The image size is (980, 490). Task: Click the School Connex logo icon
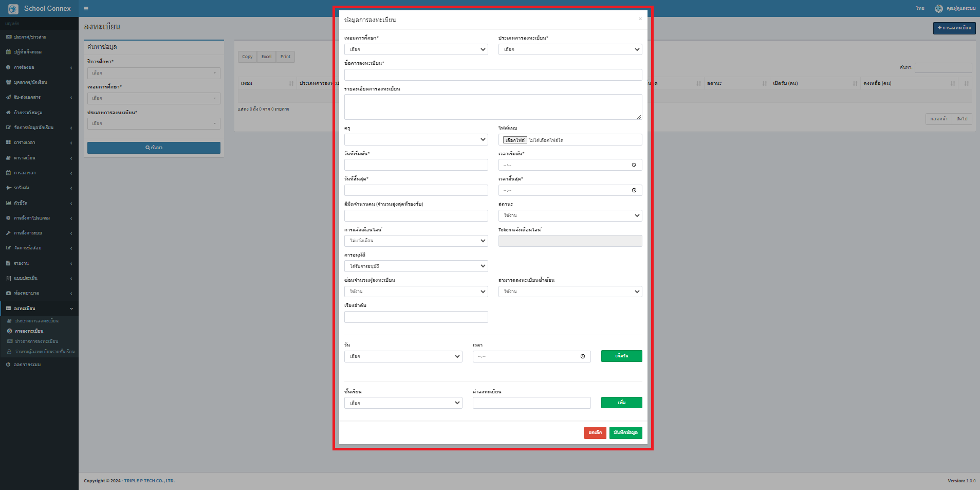click(13, 9)
